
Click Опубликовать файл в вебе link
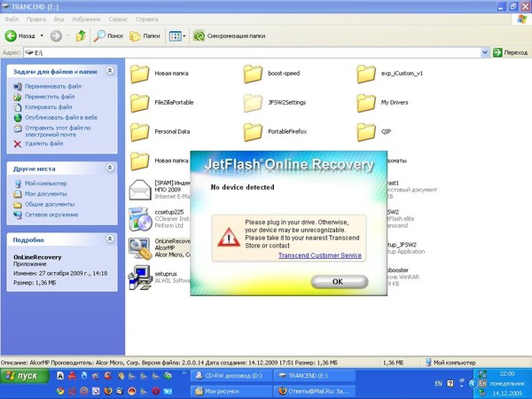tap(61, 117)
